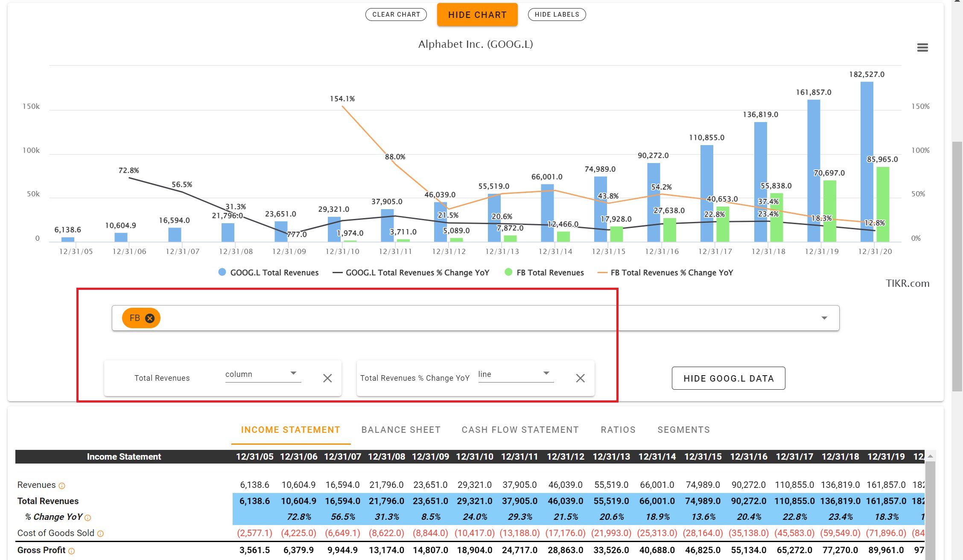The width and height of the screenshot is (963, 560).
Task: Select the Revenues row label
Action: [x=36, y=485]
